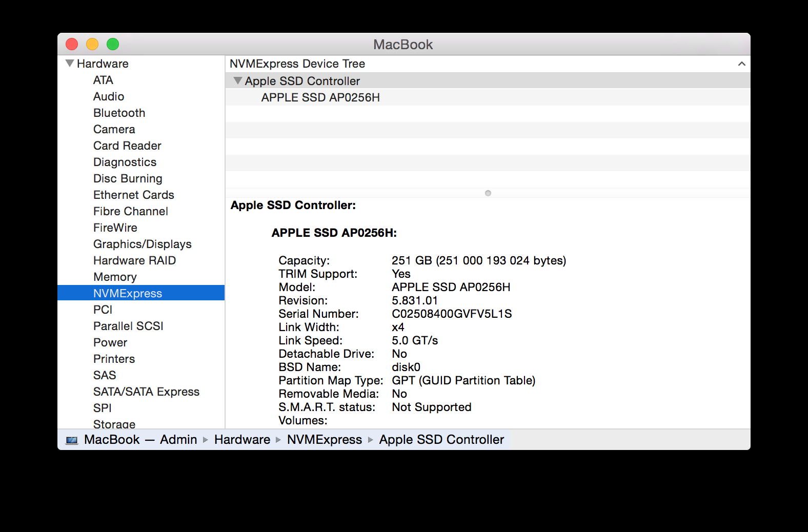The image size is (808, 532).
Task: Click the BSD Name value 'disk0'
Action: coord(406,367)
